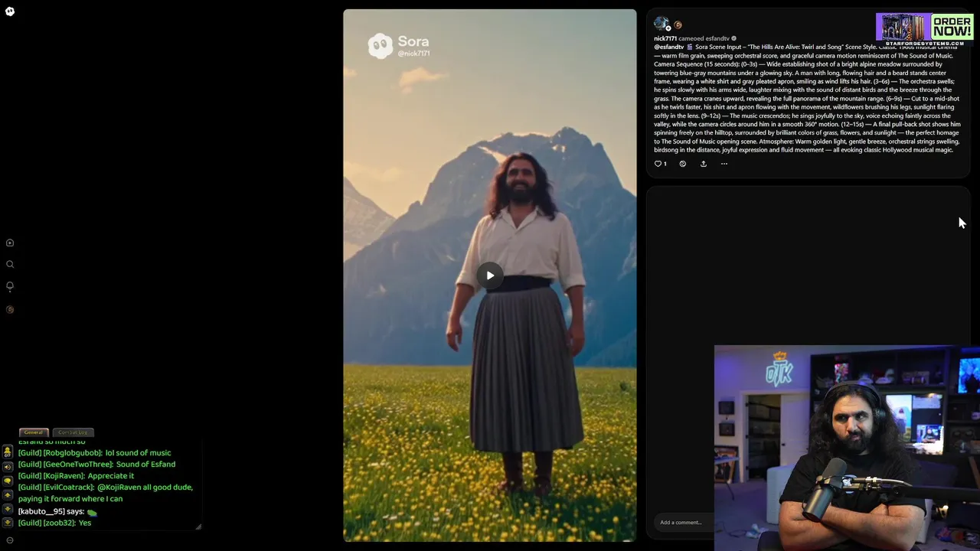The height and width of the screenshot is (551, 980).
Task: Click the nick7171 username link
Action: [x=665, y=38]
